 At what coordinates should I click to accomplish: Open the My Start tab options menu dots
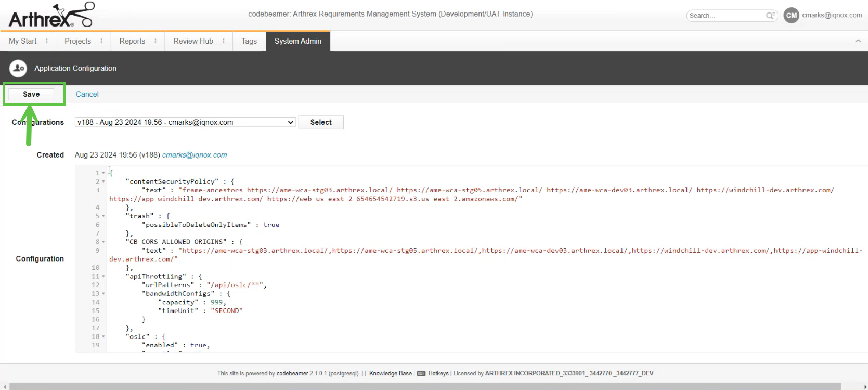click(47, 41)
